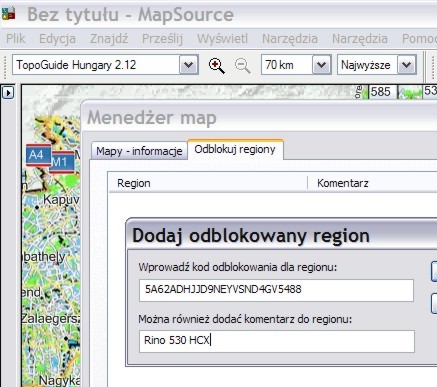The width and height of the screenshot is (437, 387).
Task: Click the M1 highway sign on the map
Action: [62, 162]
